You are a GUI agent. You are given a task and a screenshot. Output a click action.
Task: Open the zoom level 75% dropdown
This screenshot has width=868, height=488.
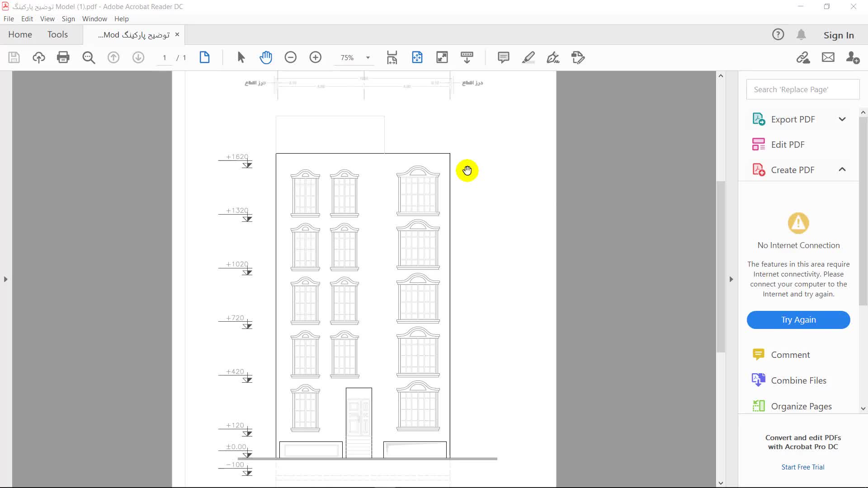click(368, 57)
